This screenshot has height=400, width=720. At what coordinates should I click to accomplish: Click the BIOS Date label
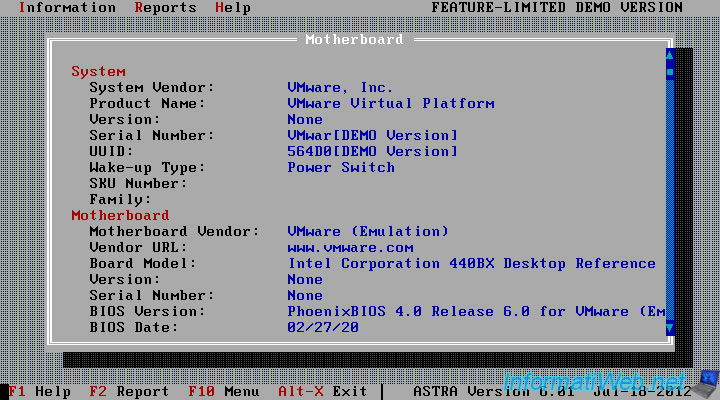point(133,327)
